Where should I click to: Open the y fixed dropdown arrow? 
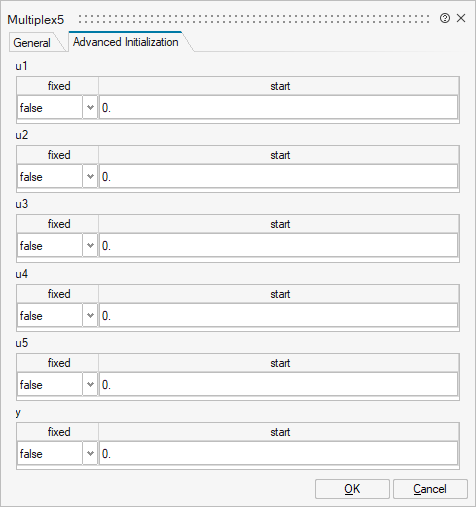tap(90, 454)
